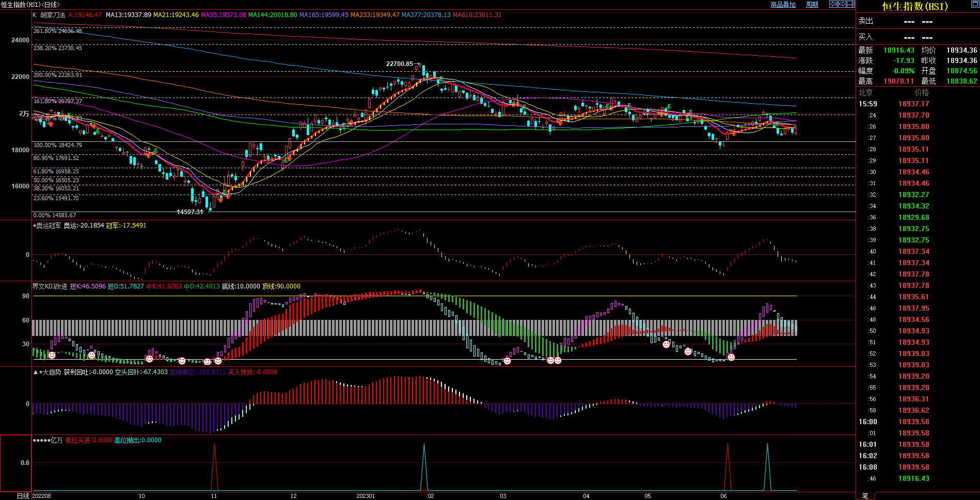Image resolution: width=980 pixels, height=500 pixels.
Task: Click the 14597.31 low price marker
Action: 189,212
